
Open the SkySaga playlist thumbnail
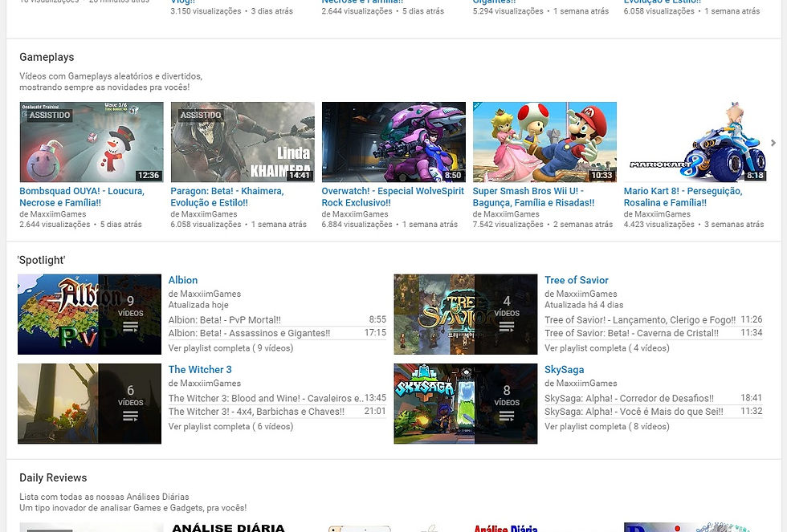pos(465,404)
